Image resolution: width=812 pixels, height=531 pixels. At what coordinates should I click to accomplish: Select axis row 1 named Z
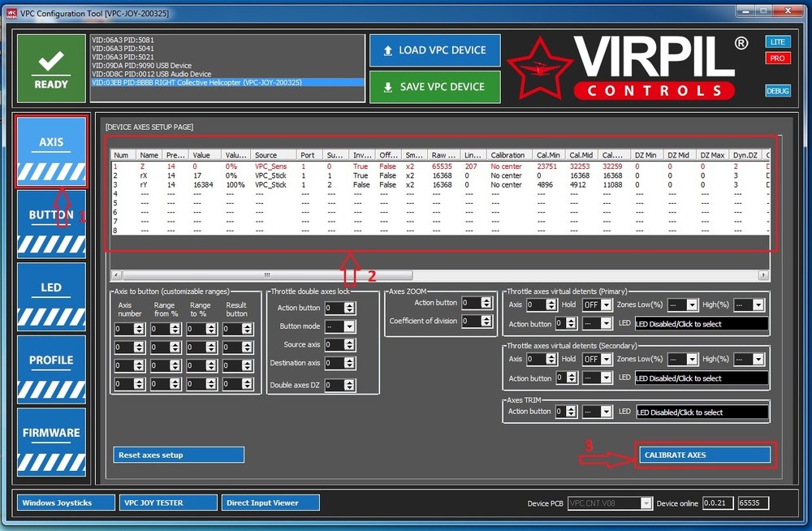pos(440,166)
